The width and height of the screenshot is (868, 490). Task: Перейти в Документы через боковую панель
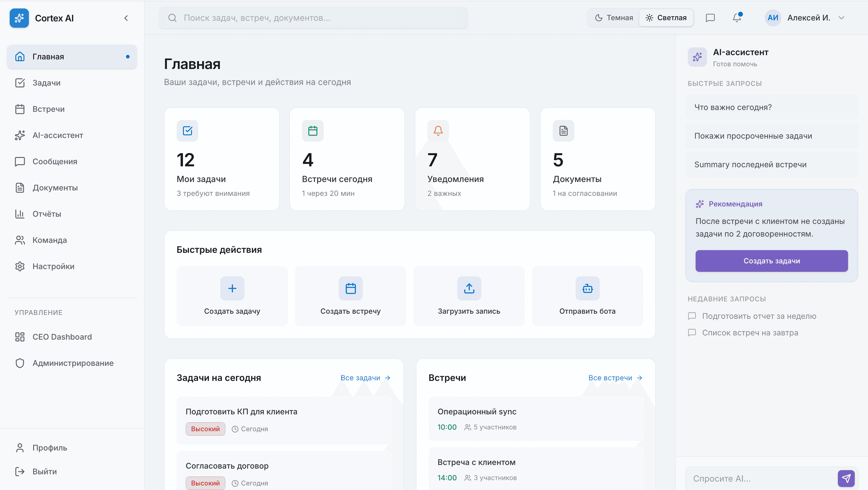[x=55, y=187]
